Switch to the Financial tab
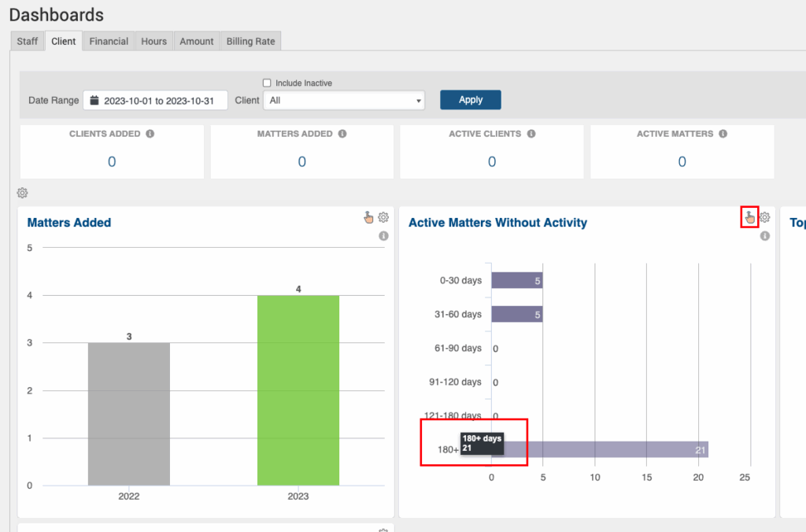The image size is (806, 532). 109,42
